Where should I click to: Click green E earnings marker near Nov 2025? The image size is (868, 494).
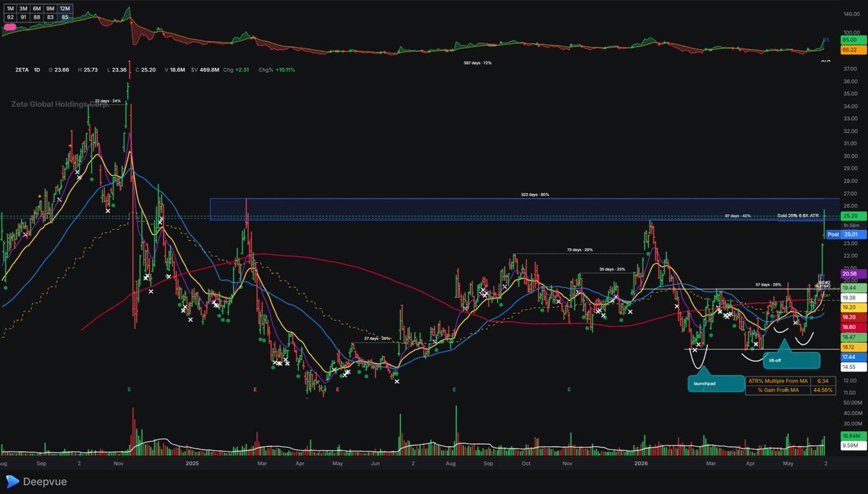tap(569, 390)
